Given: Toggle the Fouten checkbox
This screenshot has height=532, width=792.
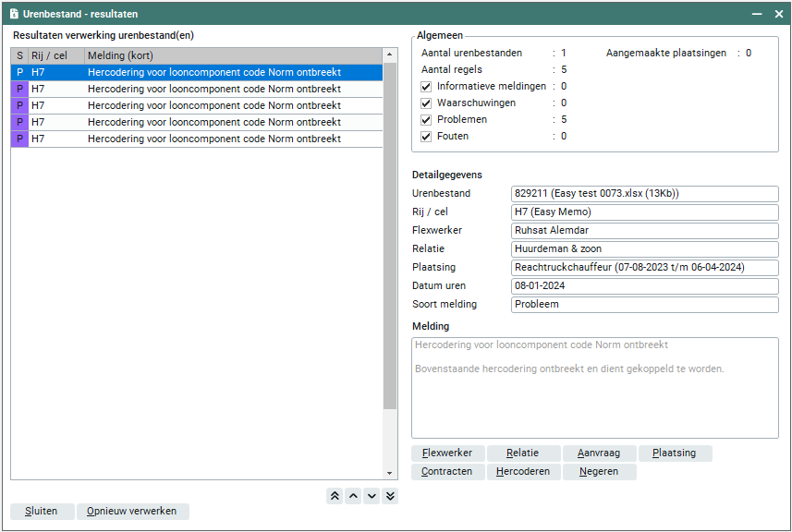Looking at the screenshot, I should 426,137.
